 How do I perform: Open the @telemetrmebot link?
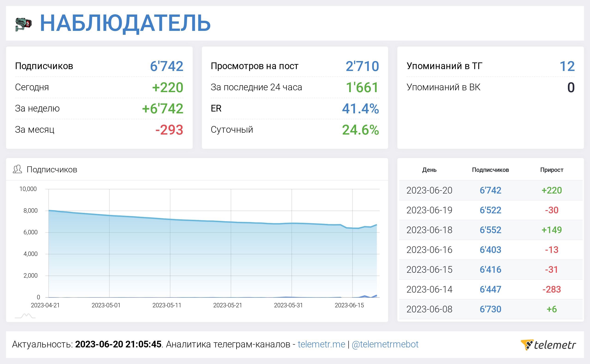pyautogui.click(x=385, y=344)
